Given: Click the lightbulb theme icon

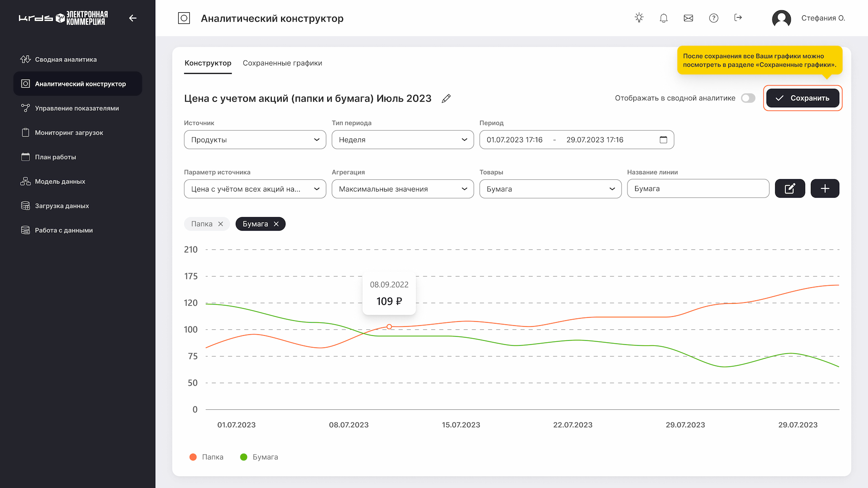Looking at the screenshot, I should 639,18.
